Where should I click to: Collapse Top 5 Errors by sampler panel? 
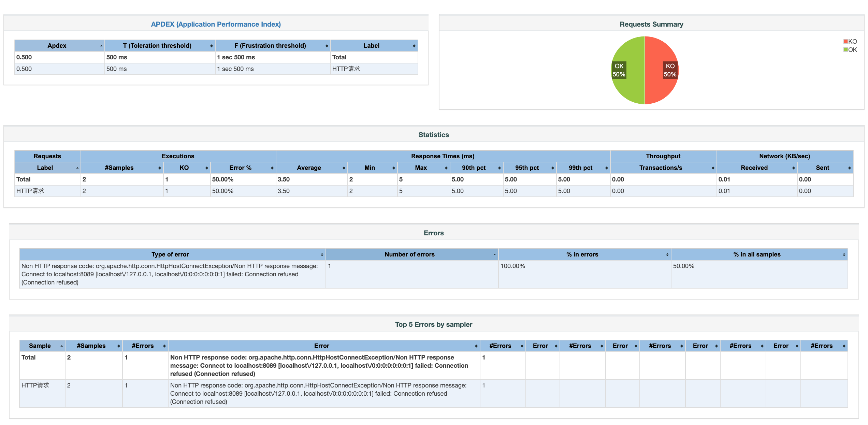point(433,324)
